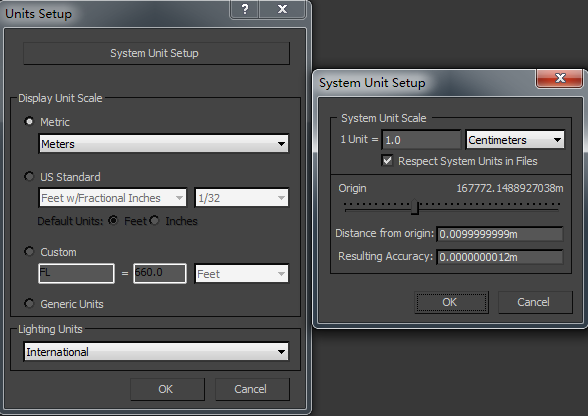The width and height of the screenshot is (588, 416).
Task: Close the Units Setup dialog
Action: 282,9
